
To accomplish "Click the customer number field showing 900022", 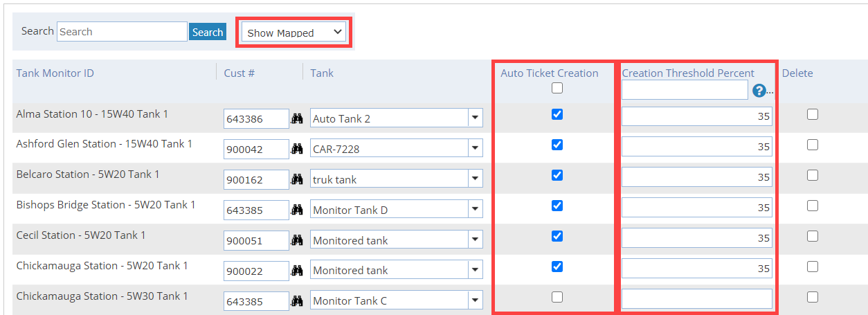I will coord(256,271).
